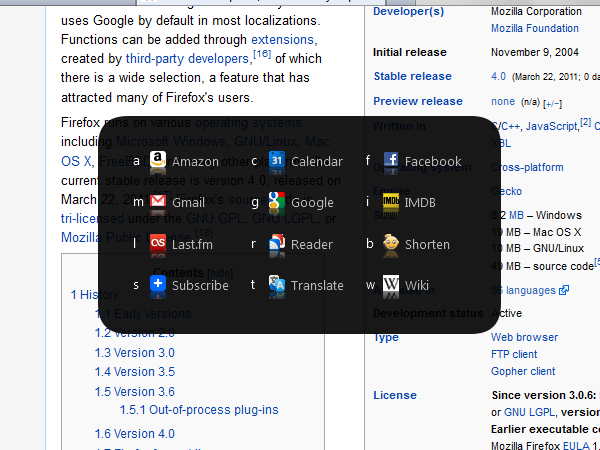
Task: Open the Developer(s) infobox link
Action: 409,11
